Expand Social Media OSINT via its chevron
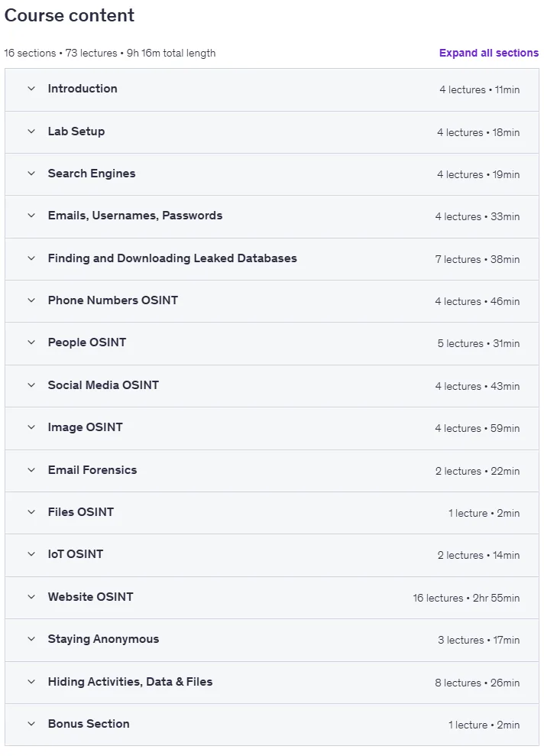544x756 pixels. tap(31, 384)
